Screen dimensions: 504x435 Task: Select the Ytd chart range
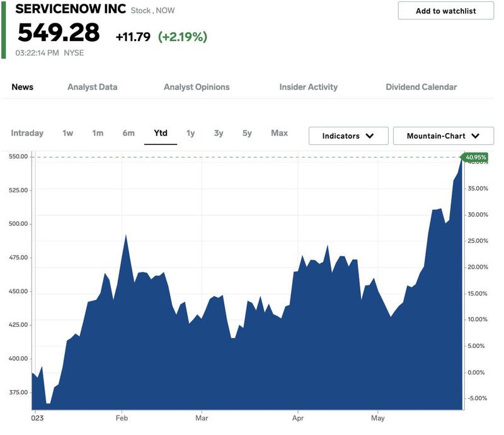161,133
